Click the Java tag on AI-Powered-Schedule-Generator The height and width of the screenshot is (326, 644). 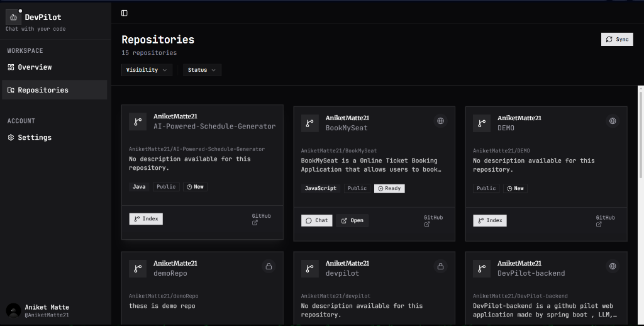[139, 187]
